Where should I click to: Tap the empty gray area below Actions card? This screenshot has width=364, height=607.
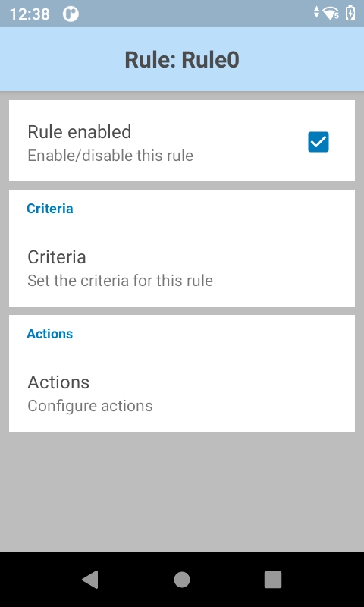pos(182,492)
